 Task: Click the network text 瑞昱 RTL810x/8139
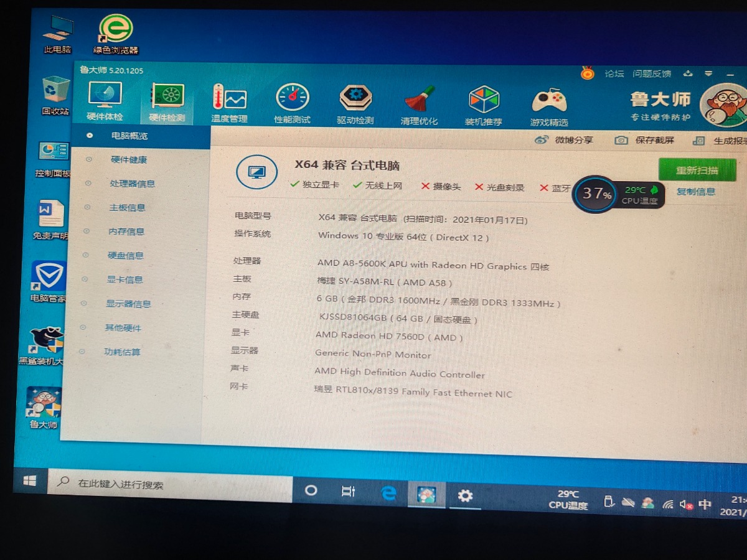(355, 391)
